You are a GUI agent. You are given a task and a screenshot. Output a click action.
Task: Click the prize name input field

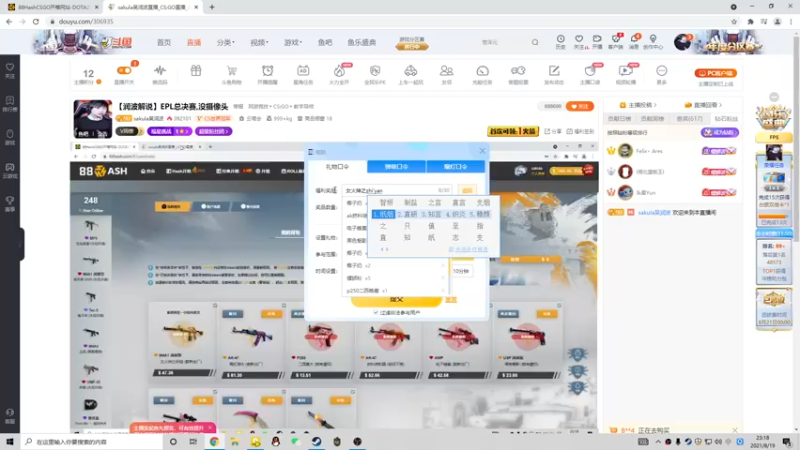397,190
